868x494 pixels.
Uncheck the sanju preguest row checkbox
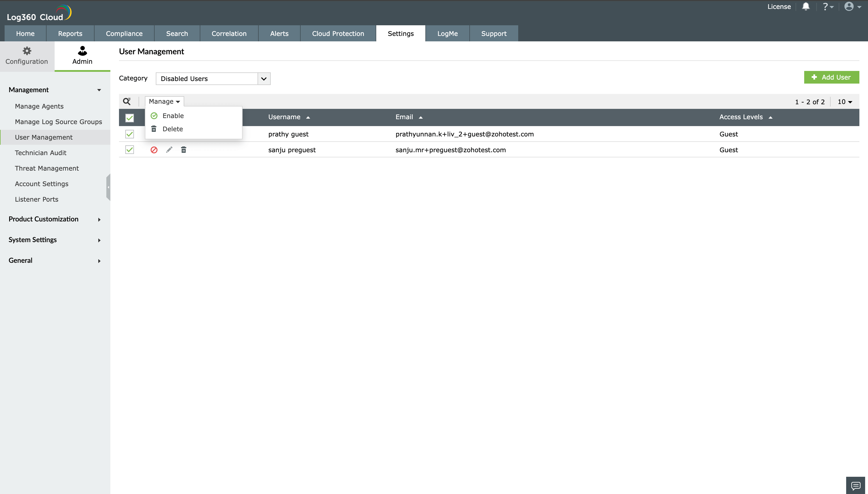point(129,150)
